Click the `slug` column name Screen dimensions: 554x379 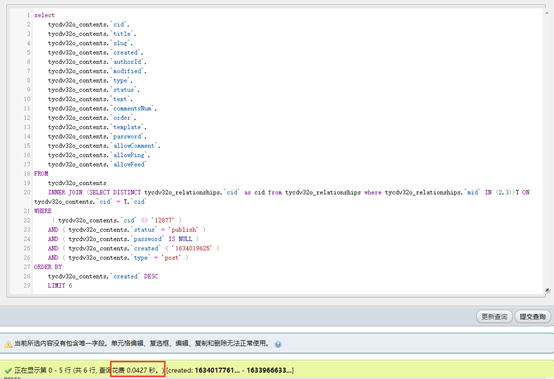tap(120, 43)
